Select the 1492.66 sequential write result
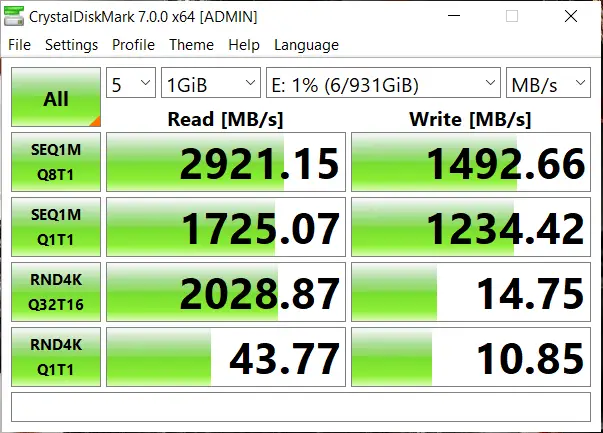 coord(471,162)
